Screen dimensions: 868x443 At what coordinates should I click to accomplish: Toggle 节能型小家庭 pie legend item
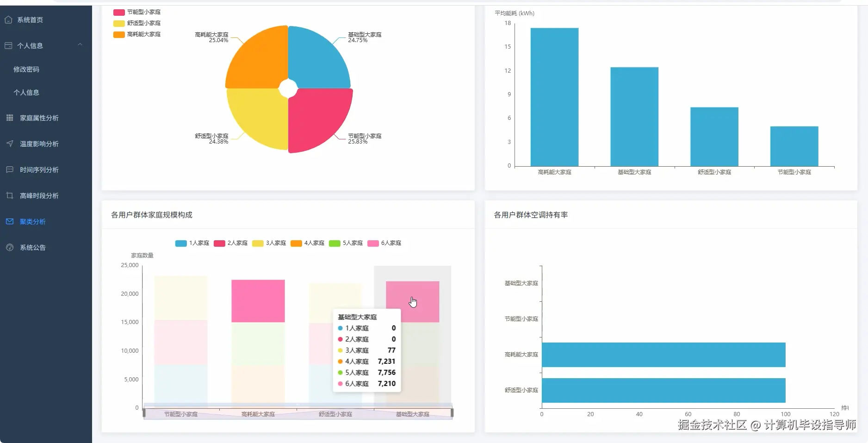click(x=137, y=12)
